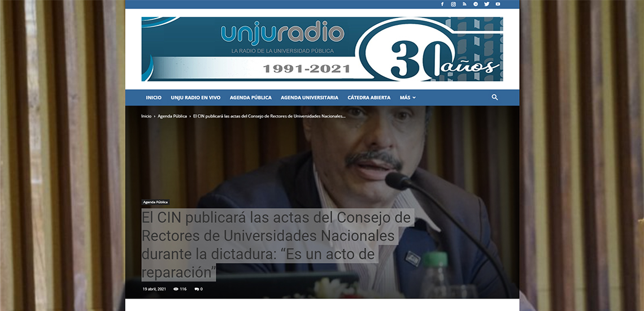
Task: Go to INICIO in navigation bar
Action: click(x=154, y=97)
